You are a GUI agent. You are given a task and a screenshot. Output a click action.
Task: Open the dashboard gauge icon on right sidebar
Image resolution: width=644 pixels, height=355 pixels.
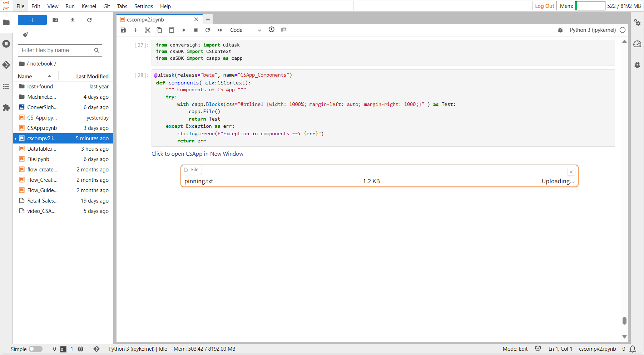(x=637, y=44)
